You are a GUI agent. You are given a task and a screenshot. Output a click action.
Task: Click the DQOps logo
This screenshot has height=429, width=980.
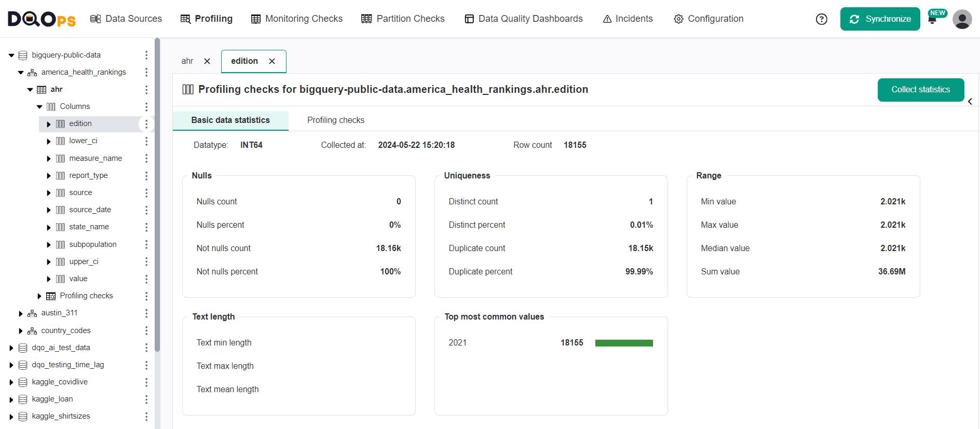pyautogui.click(x=42, y=19)
